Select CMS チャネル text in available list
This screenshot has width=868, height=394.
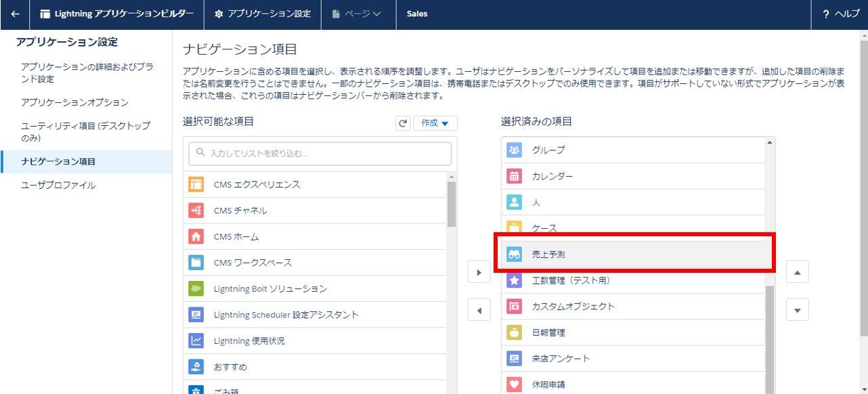[x=240, y=211]
